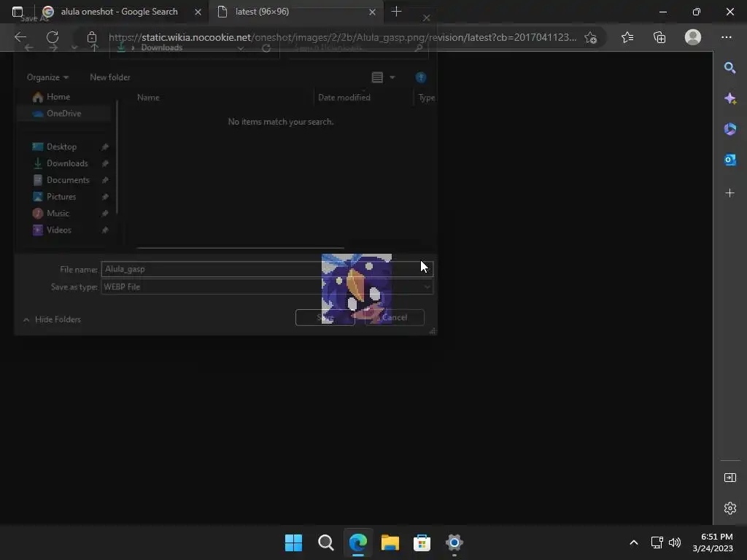Image resolution: width=747 pixels, height=560 pixels.
Task: Open Pictures folder in navigation pane
Action: [61, 197]
